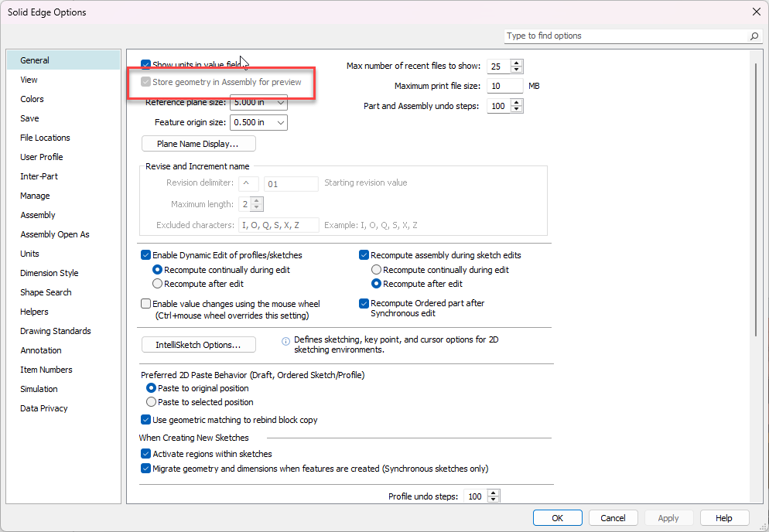This screenshot has height=532, width=769.
Task: Decrease max number of recent files
Action: click(x=517, y=69)
